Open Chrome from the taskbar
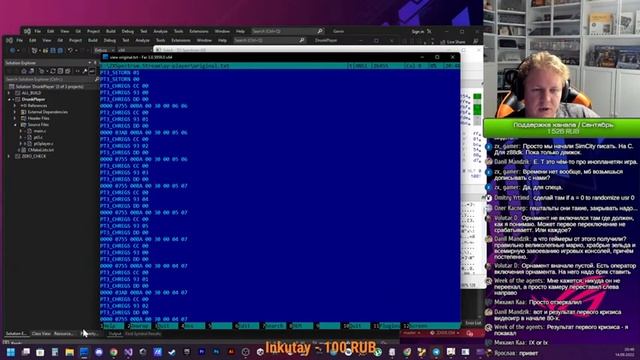 tap(113, 352)
